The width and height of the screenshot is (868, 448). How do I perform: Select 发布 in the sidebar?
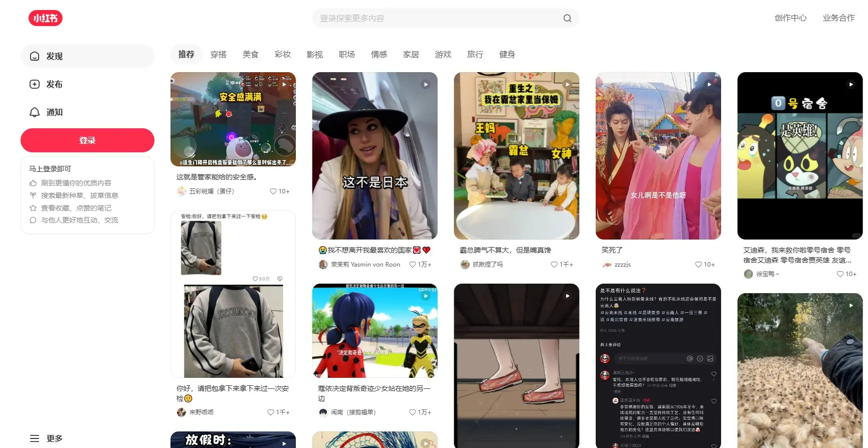pyautogui.click(x=87, y=84)
